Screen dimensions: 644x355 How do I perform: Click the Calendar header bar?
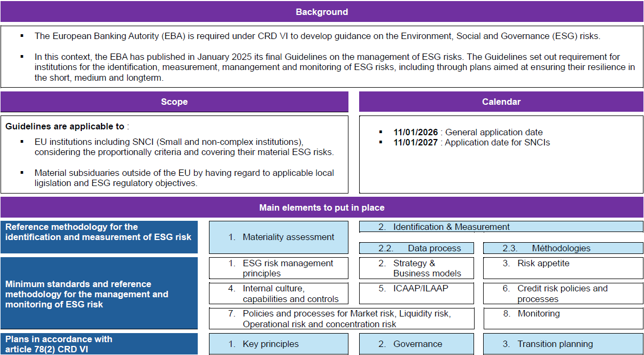[x=501, y=102]
